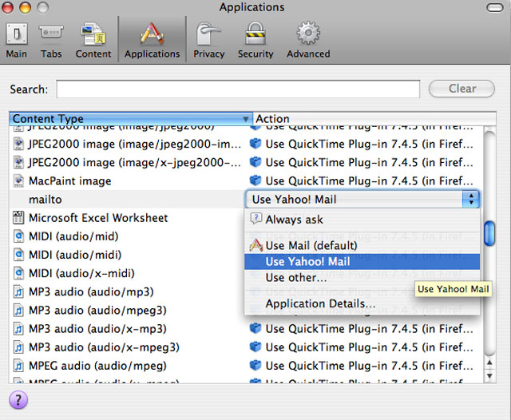The image size is (511, 420).
Task: Select the Applications pane icon
Action: 152,34
